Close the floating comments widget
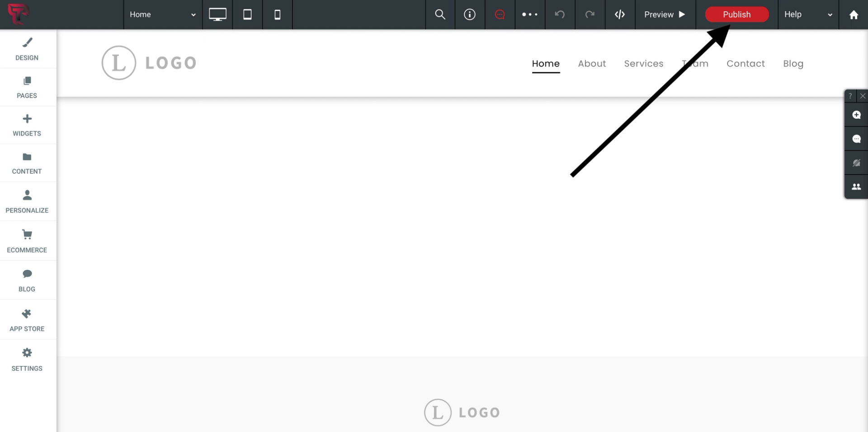The height and width of the screenshot is (432, 868). click(863, 96)
